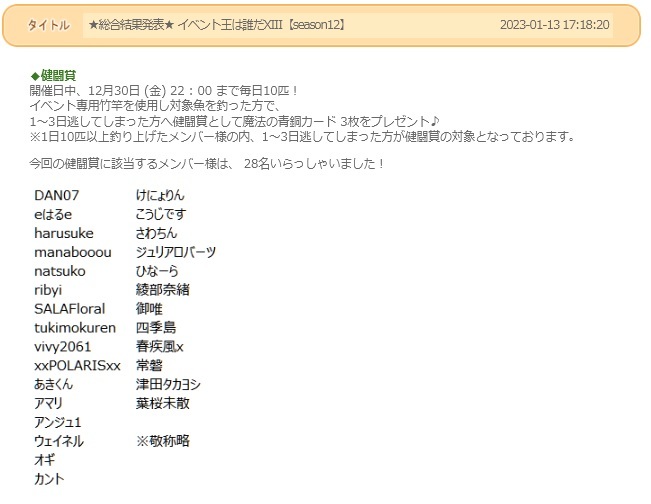Screen dimensions: 651x504
Task: Click the post title 総合結果発表 イベント王は誰だXIII
Action: pyautogui.click(x=217, y=25)
